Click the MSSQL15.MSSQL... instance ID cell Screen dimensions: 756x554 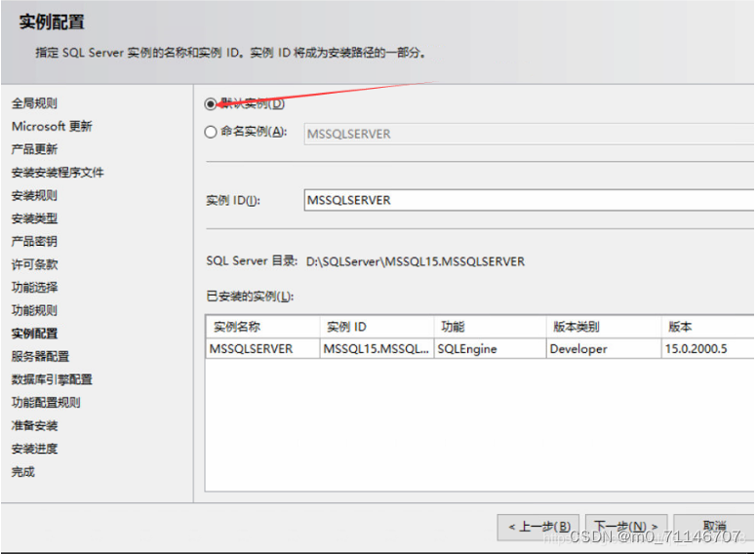[x=378, y=348]
